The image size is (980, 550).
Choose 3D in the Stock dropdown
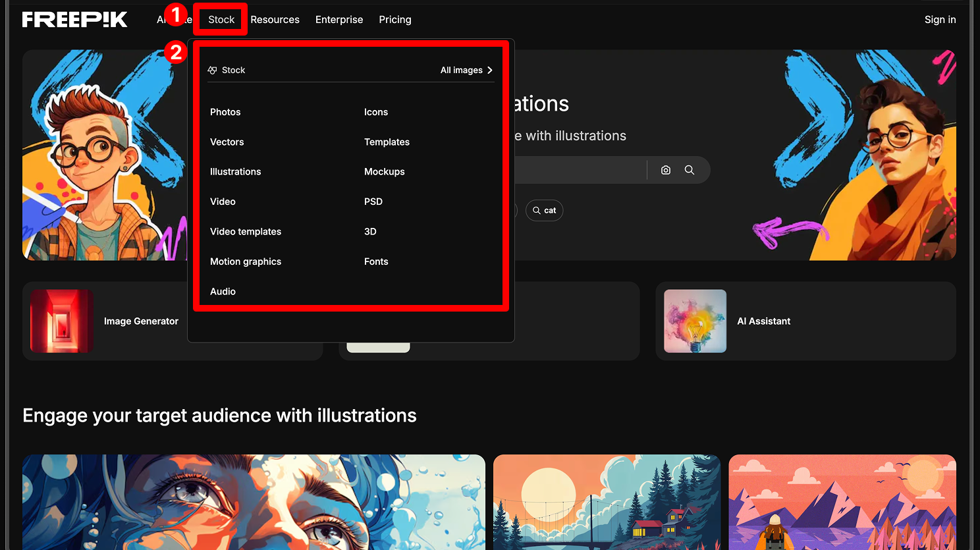(370, 231)
